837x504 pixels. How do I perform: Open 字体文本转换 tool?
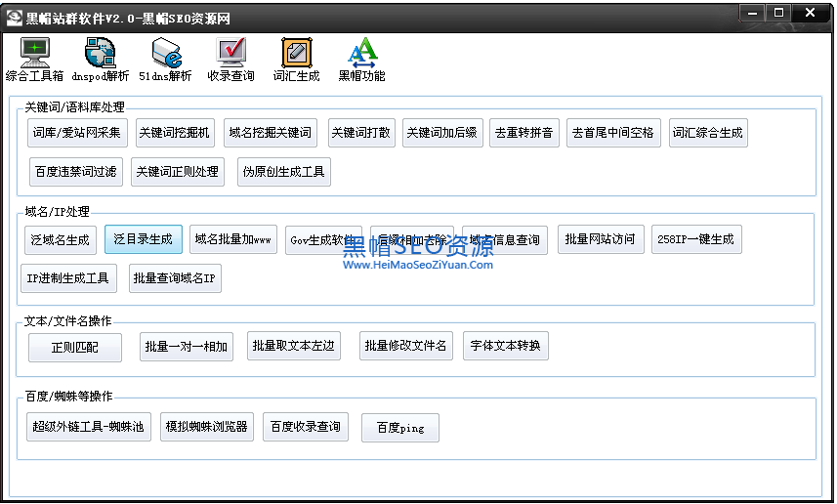506,346
